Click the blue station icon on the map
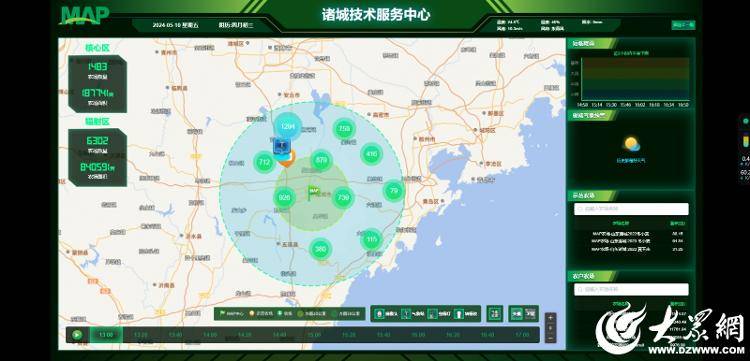The width and height of the screenshot is (750, 361). (280, 146)
